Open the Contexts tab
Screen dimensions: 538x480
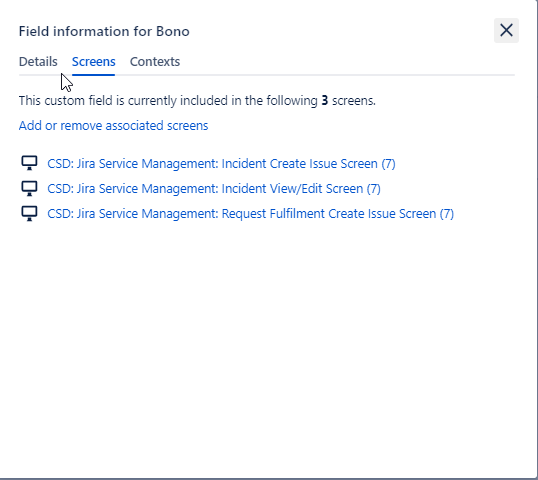tap(155, 62)
